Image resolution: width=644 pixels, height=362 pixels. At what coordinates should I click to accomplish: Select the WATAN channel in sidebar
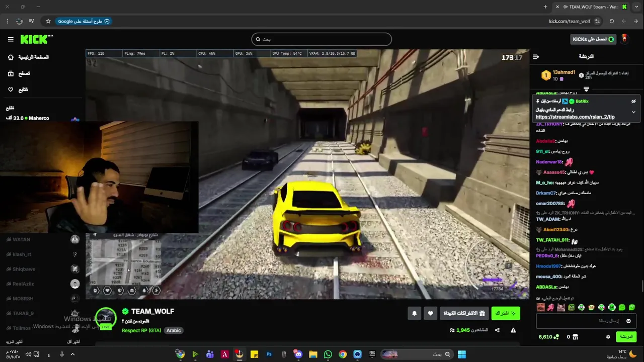[43, 239]
